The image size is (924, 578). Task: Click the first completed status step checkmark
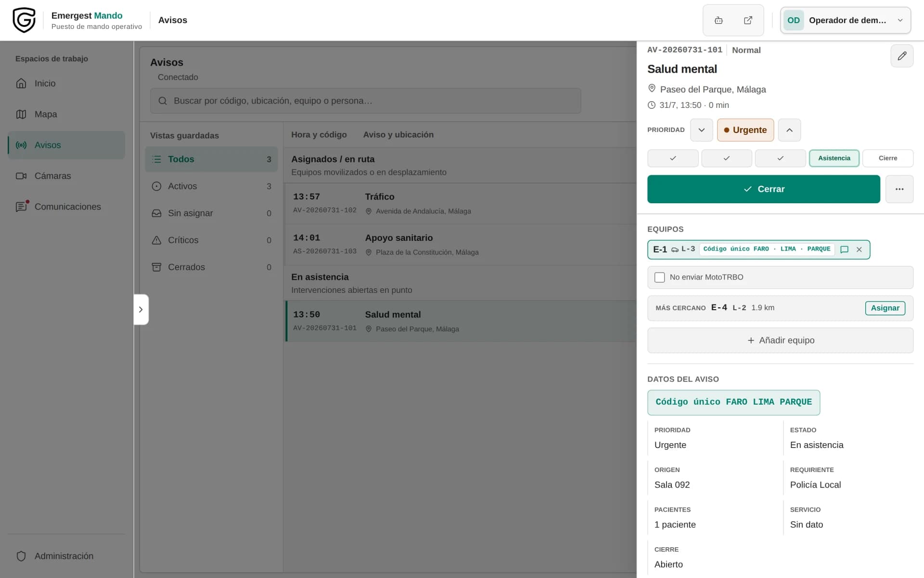[x=673, y=158]
